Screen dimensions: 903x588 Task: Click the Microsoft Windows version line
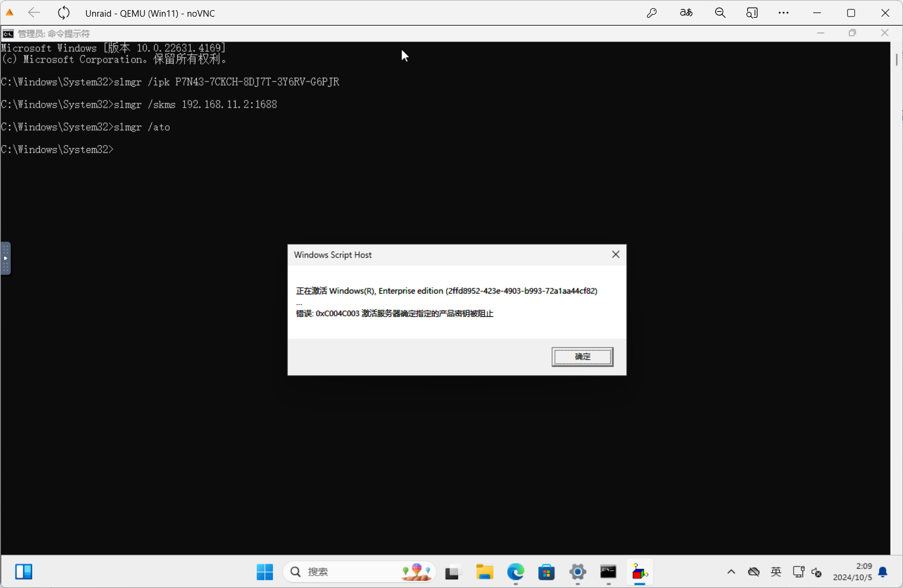[x=114, y=48]
